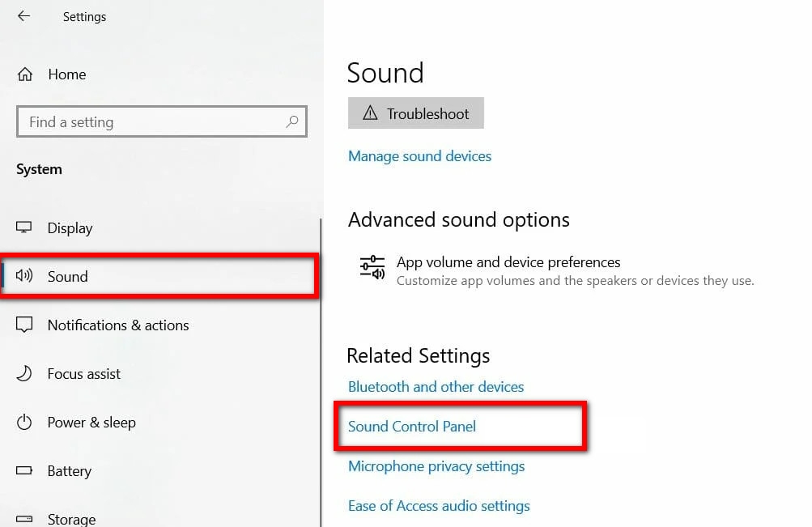This screenshot has height=527, width=812.
Task: Open the Storage settings page
Action: tap(71, 519)
